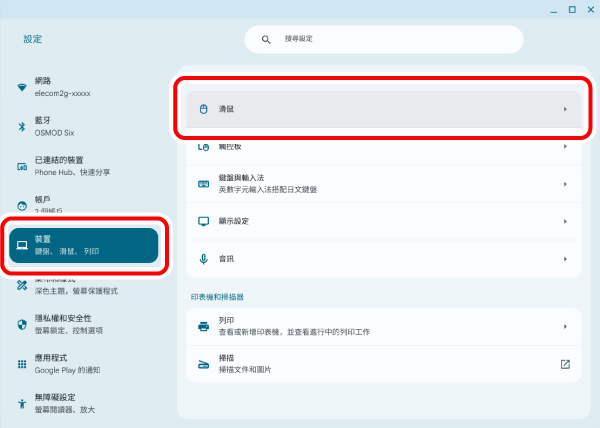Click the mouse icon in the 滑鼠 row

(x=203, y=108)
